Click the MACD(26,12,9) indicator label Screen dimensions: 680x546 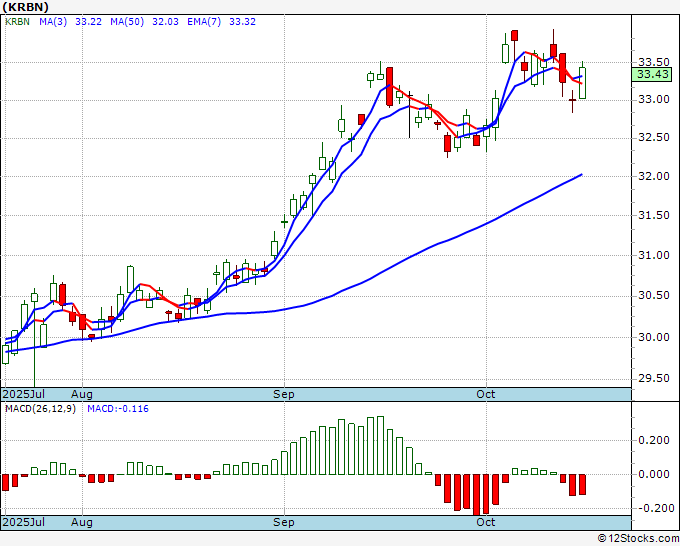tap(40, 409)
